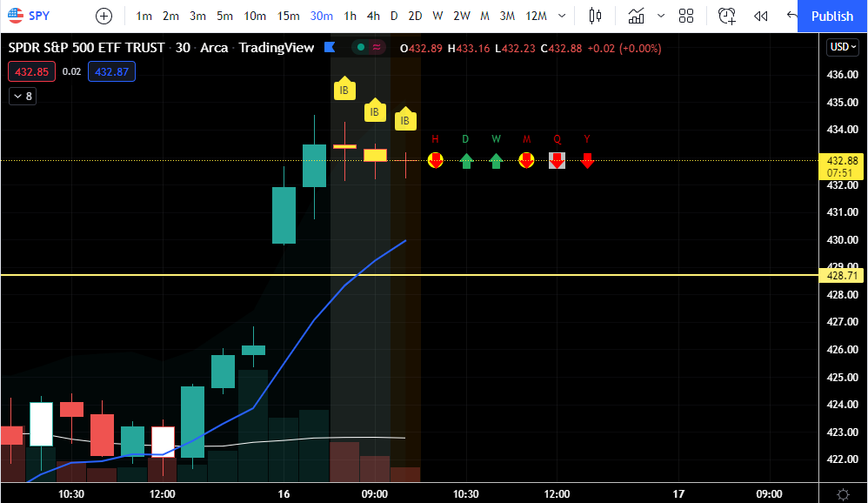Click the Y timeframe red down arrow

coord(587,161)
